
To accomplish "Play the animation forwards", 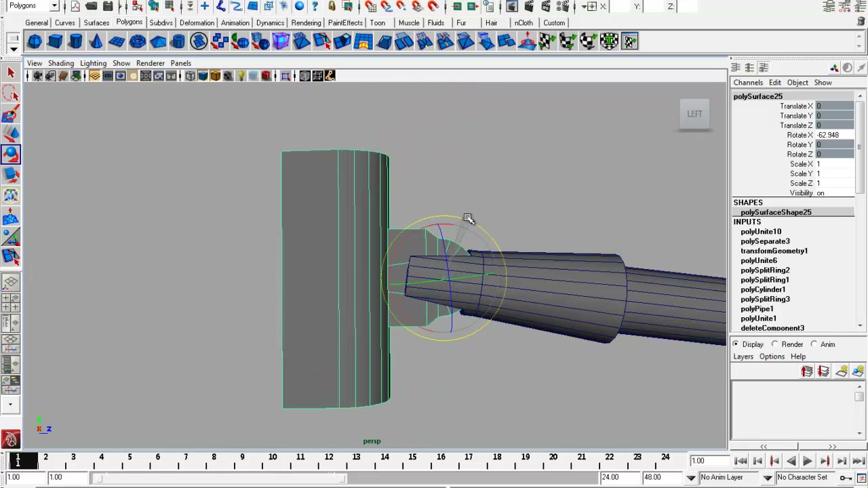I will (807, 461).
